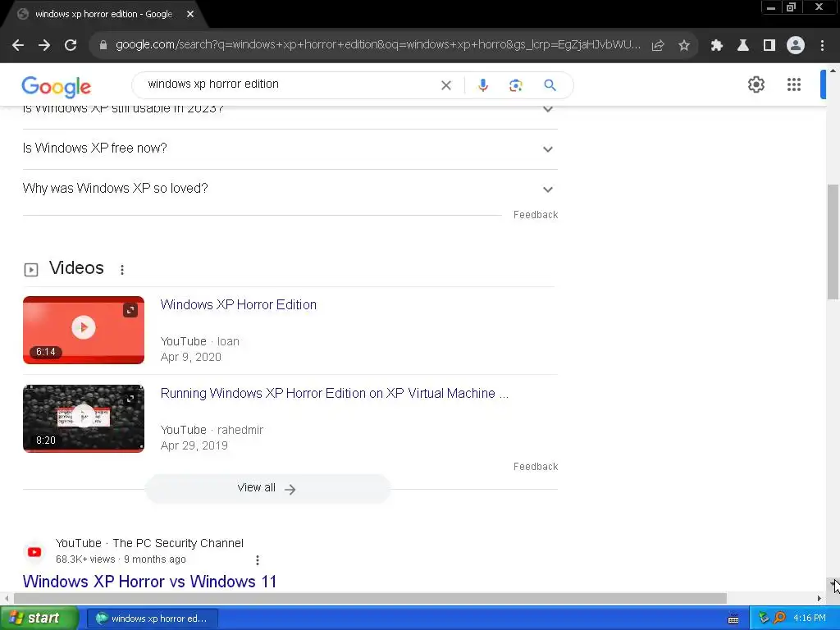Open 'Windows XP Horror vs Windows 11' result
The width and height of the screenshot is (840, 630).
(149, 582)
